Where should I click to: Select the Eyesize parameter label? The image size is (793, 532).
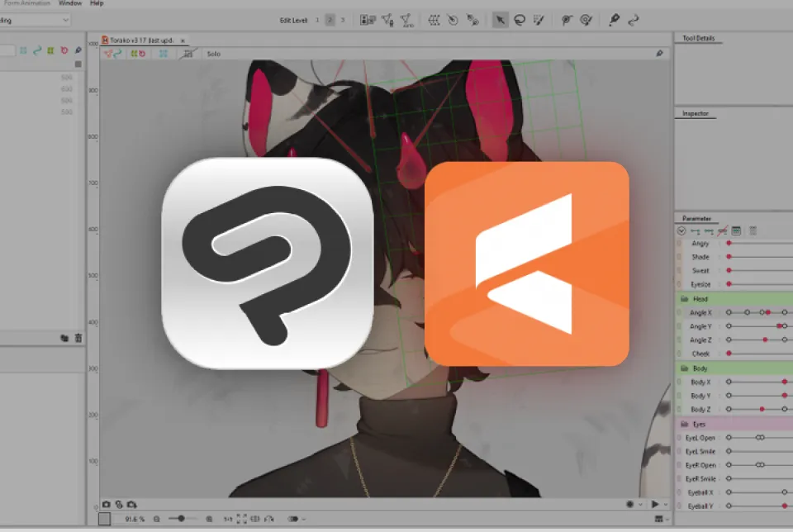point(700,284)
